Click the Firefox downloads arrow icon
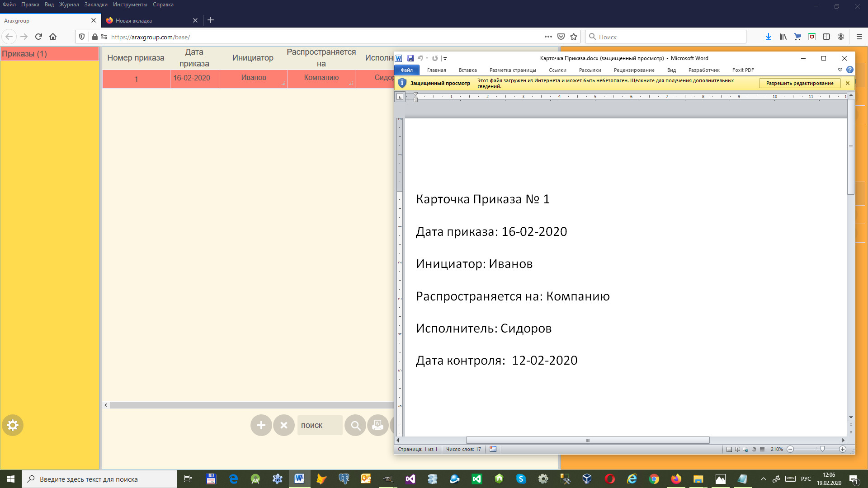Image resolution: width=868 pixels, height=488 pixels. click(x=768, y=37)
